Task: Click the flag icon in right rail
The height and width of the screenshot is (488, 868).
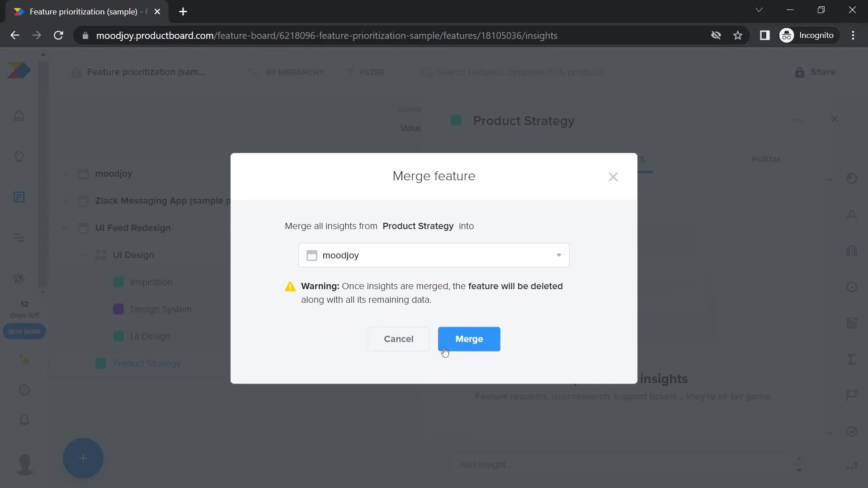Action: point(852,395)
